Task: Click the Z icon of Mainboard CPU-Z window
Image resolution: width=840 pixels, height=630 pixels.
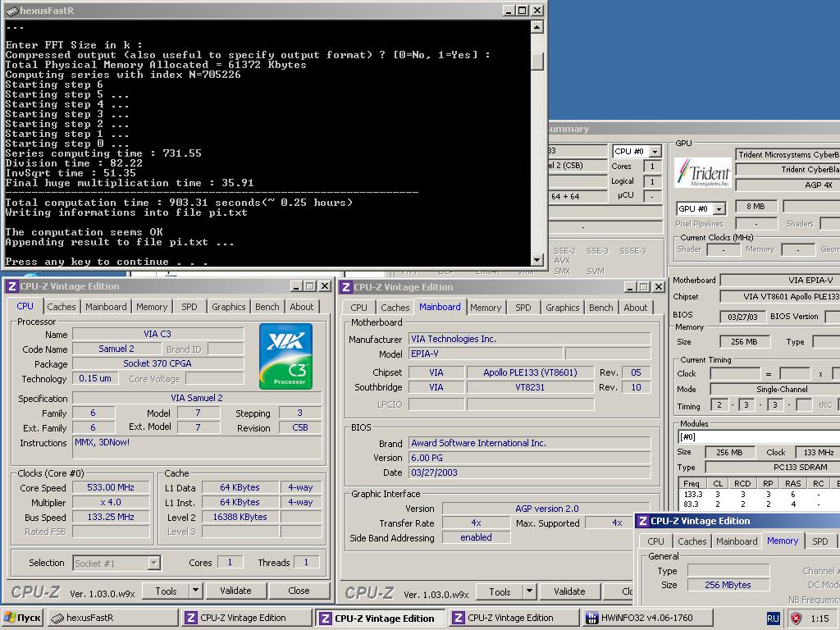Action: (x=346, y=287)
